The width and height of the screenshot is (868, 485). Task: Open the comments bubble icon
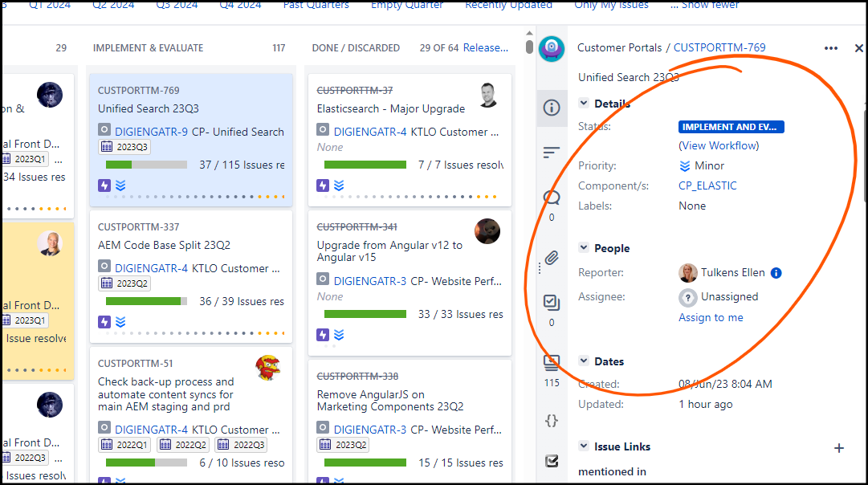tap(552, 197)
